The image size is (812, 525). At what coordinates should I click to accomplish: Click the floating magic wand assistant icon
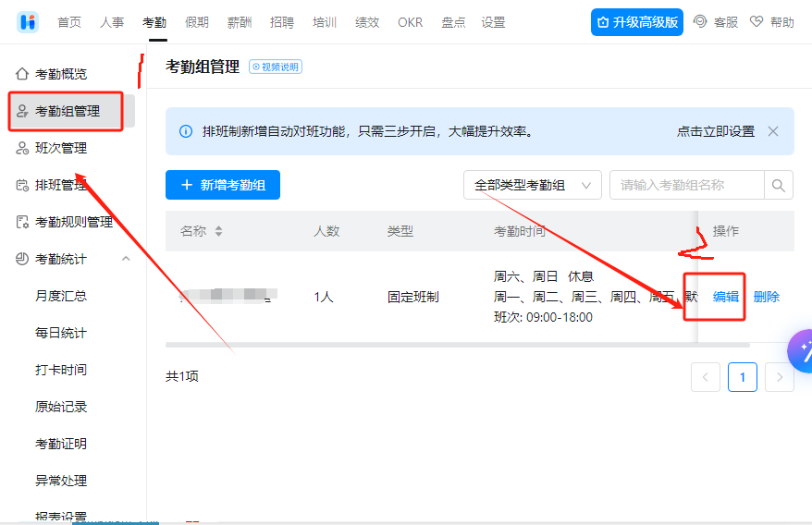point(802,350)
